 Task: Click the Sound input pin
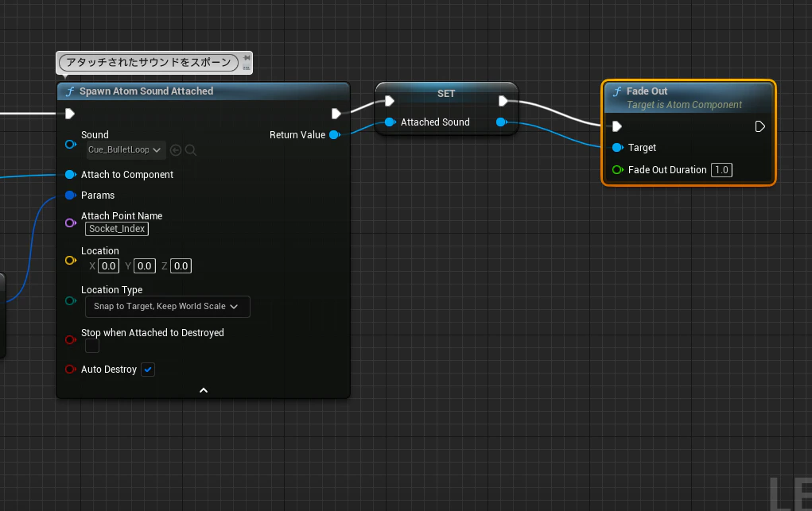pyautogui.click(x=71, y=144)
